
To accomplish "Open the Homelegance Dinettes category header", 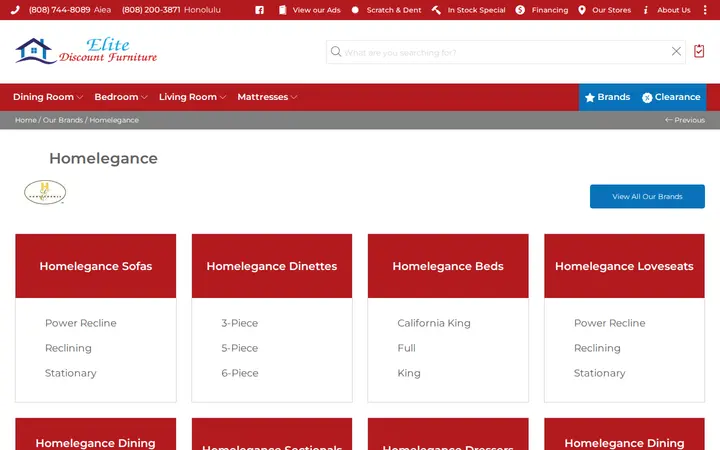I will click(272, 266).
